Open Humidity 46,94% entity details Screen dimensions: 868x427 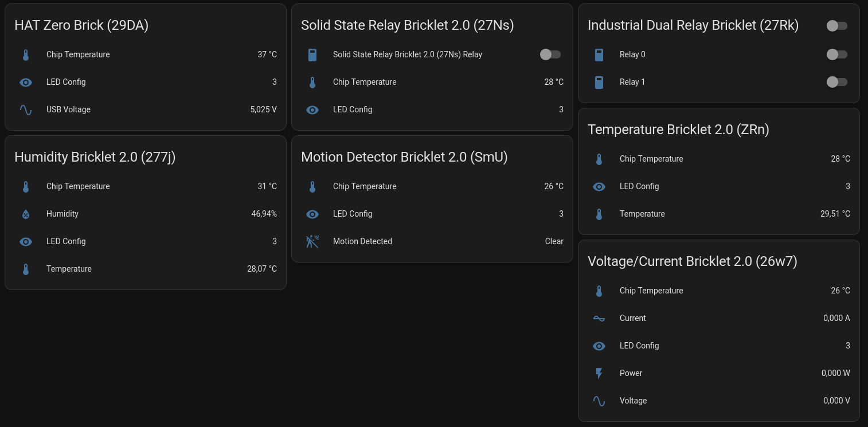tap(264, 214)
